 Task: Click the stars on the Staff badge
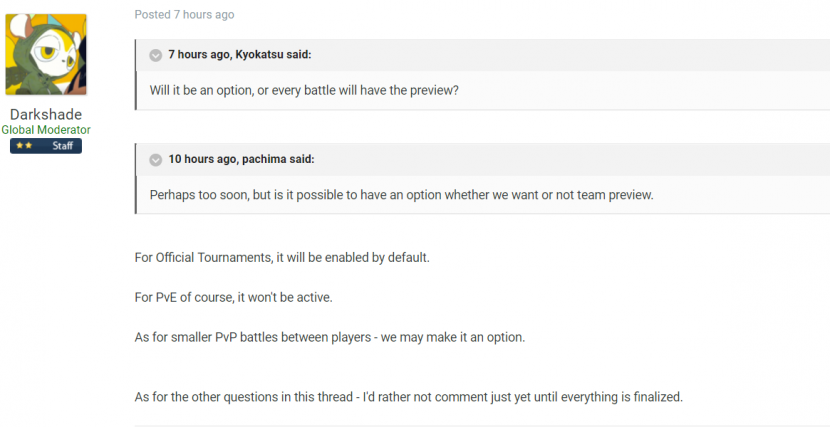click(x=25, y=146)
